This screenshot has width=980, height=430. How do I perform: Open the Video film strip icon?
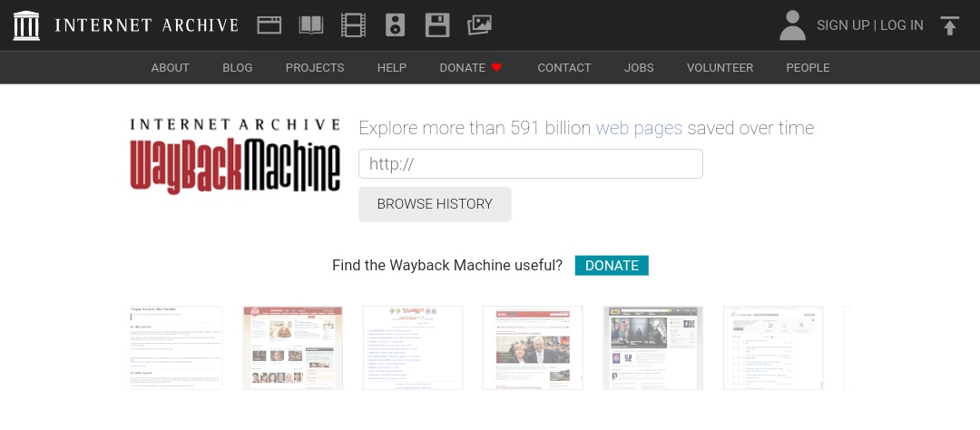[353, 25]
